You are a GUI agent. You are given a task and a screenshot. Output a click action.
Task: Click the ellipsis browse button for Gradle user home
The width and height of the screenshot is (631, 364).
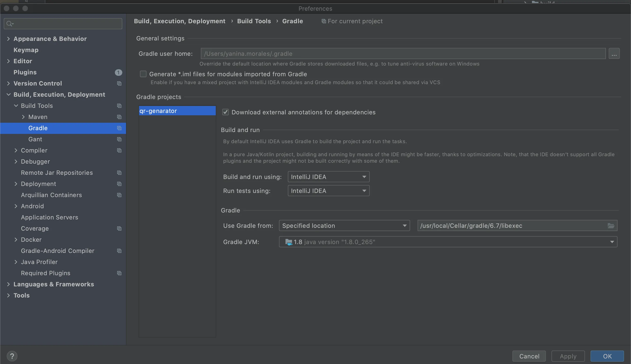tap(614, 53)
